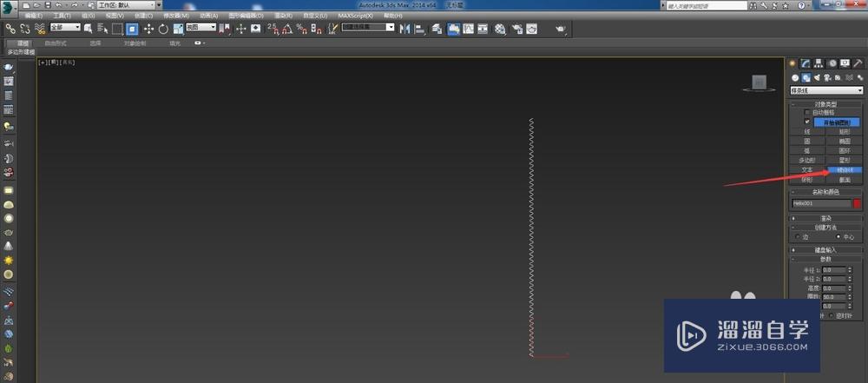This screenshot has width=868, height=383.
Task: Switch to the Utilities hammer tab
Action: (x=858, y=63)
